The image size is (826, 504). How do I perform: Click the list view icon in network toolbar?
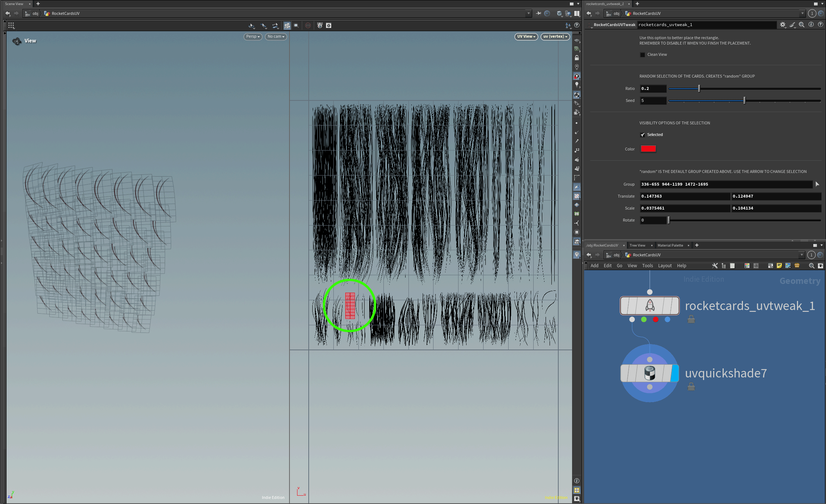coord(732,266)
